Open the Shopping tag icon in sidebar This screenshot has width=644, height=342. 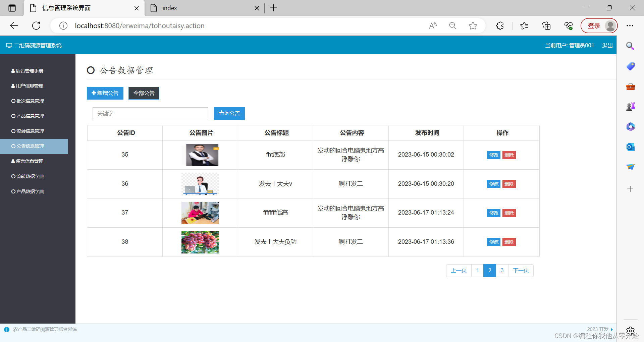630,66
